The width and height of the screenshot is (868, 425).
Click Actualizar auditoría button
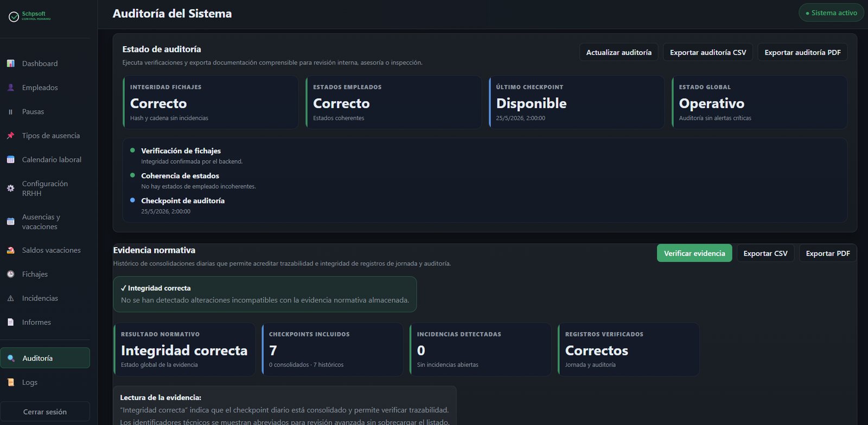point(619,52)
